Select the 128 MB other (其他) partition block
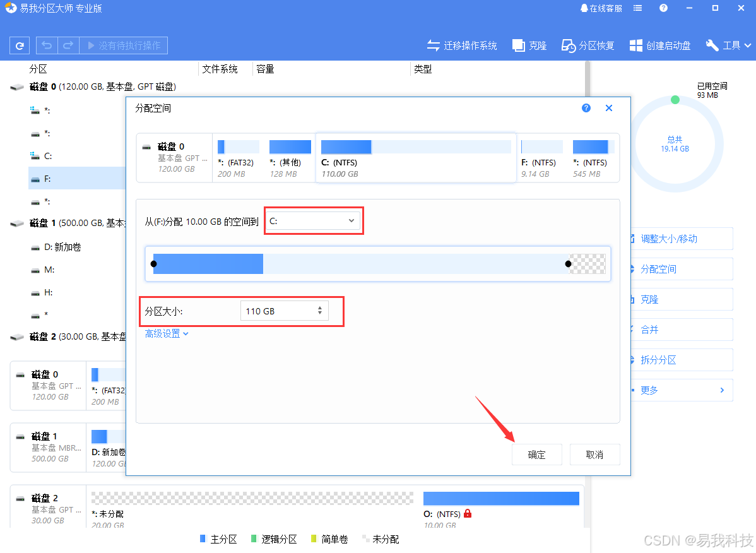This screenshot has width=756, height=553. coord(290,158)
